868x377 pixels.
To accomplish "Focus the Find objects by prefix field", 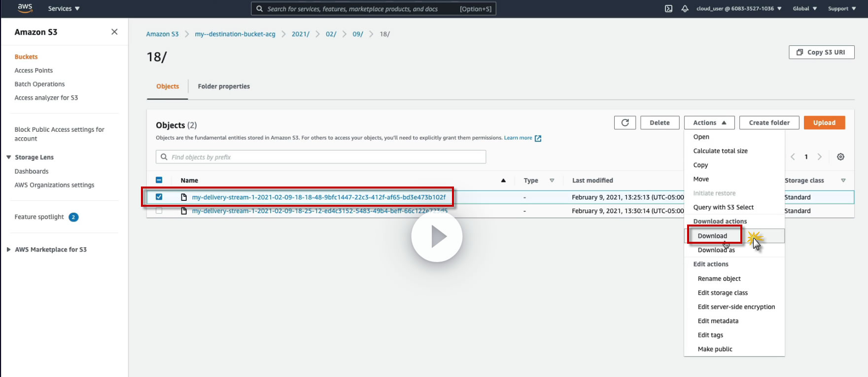I will click(x=321, y=157).
